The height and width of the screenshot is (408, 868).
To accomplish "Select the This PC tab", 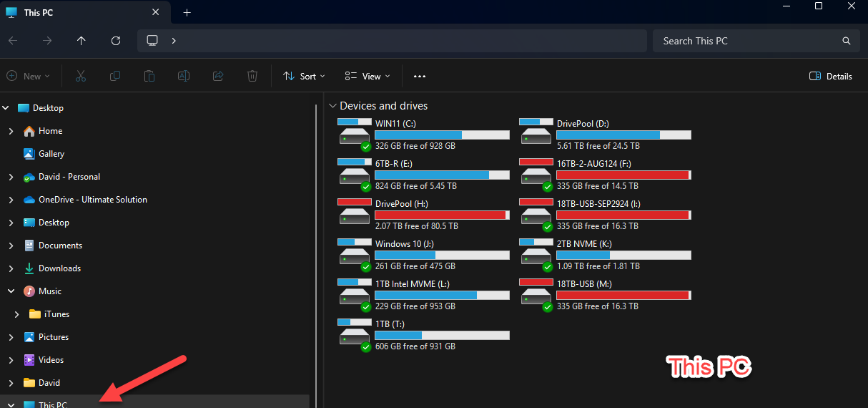I will pyautogui.click(x=84, y=13).
